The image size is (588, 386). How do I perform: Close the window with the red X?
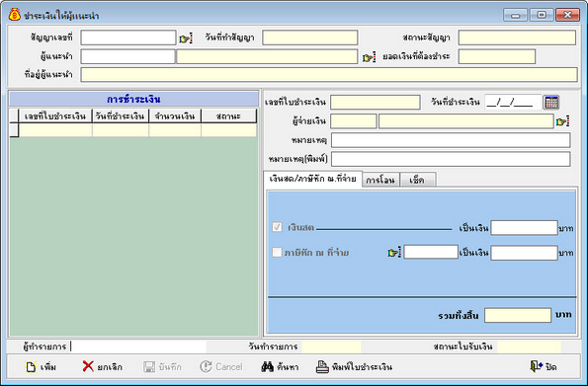point(568,15)
